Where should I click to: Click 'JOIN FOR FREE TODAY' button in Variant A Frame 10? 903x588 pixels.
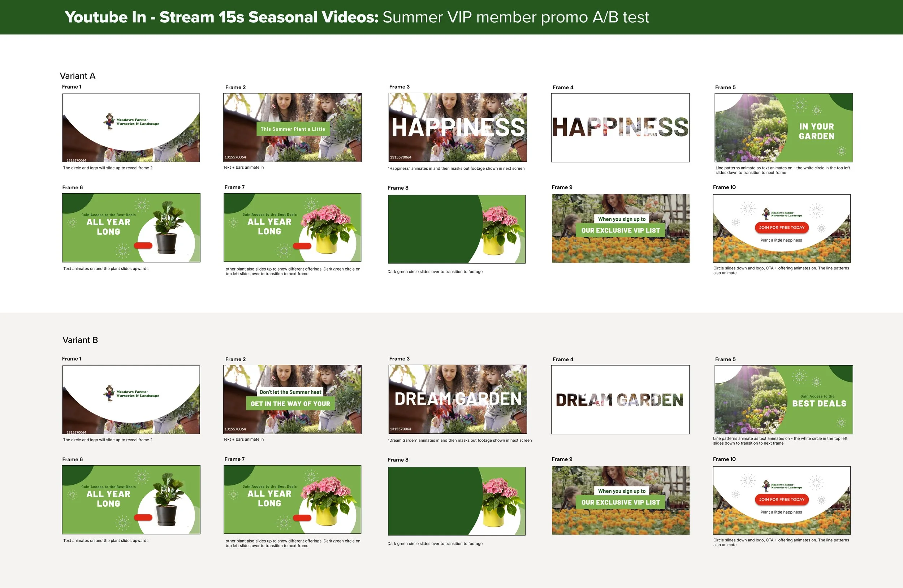[x=782, y=228]
